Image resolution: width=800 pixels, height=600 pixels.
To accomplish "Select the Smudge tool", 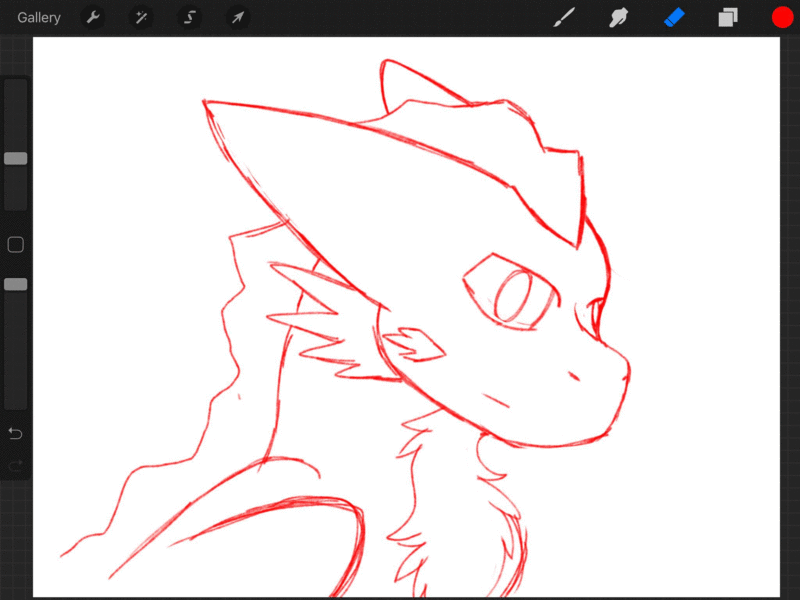I will coord(619,17).
